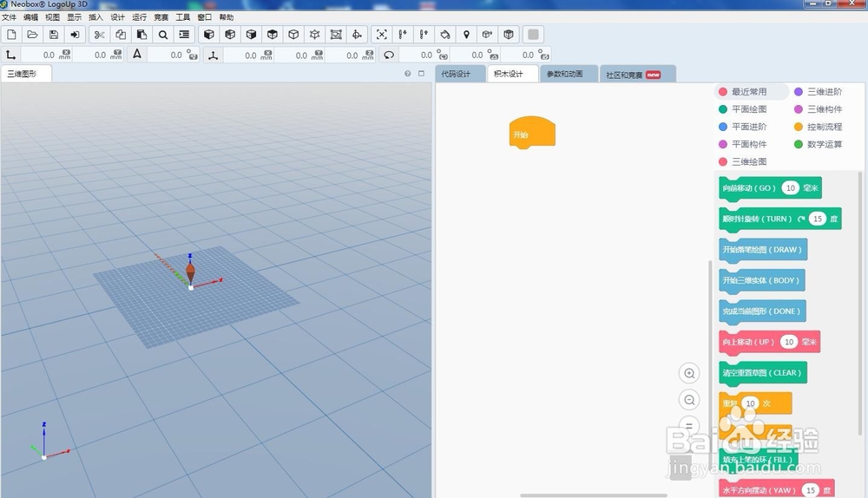
Task: Click the 15 value in the TURN block
Action: click(x=818, y=219)
